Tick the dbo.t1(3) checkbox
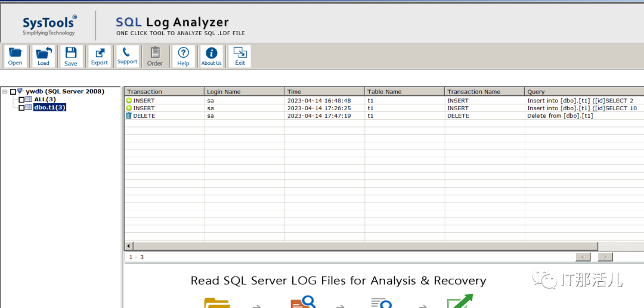 (21, 107)
